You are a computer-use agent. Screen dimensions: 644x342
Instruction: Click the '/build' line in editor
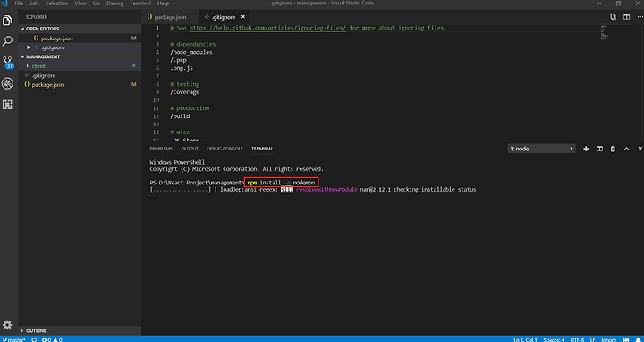(x=180, y=116)
